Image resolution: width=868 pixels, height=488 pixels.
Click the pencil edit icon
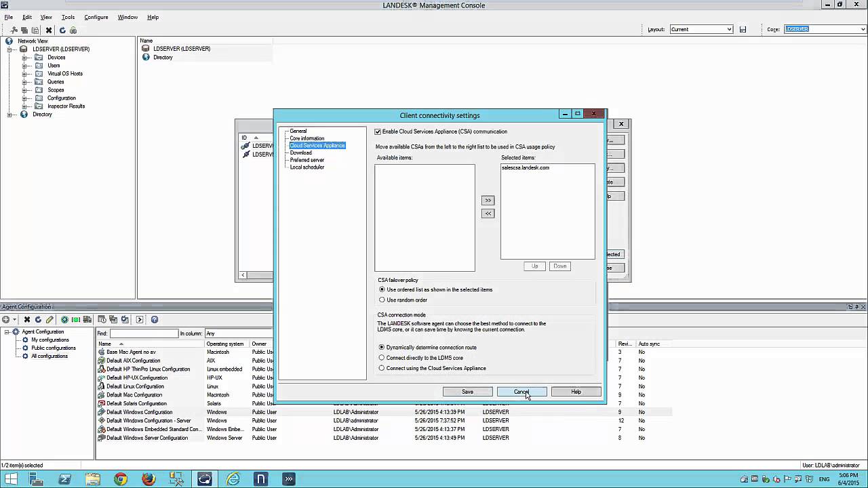point(50,319)
